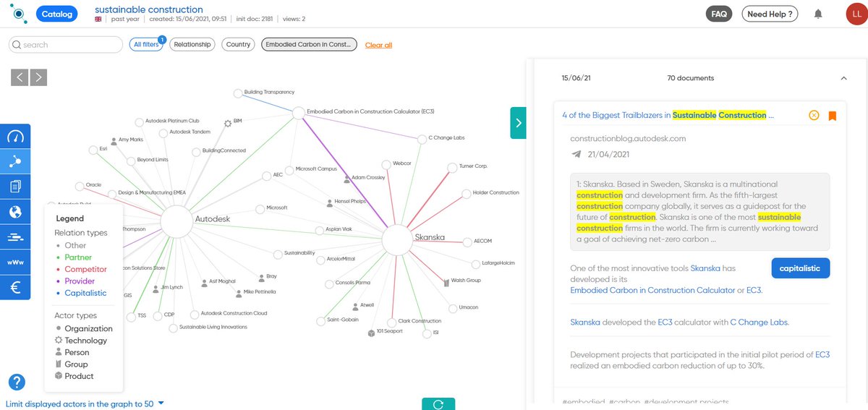Click C Change Labs link in document
The image size is (868, 410).
pyautogui.click(x=759, y=323)
